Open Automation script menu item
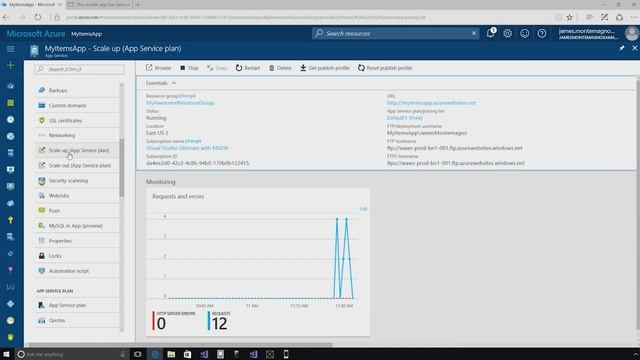The height and width of the screenshot is (360, 640). (x=78, y=271)
